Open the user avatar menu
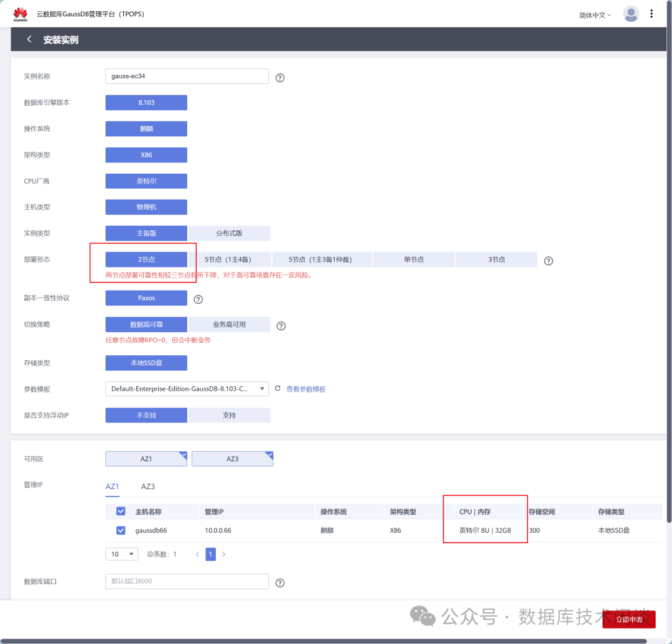 [x=631, y=14]
